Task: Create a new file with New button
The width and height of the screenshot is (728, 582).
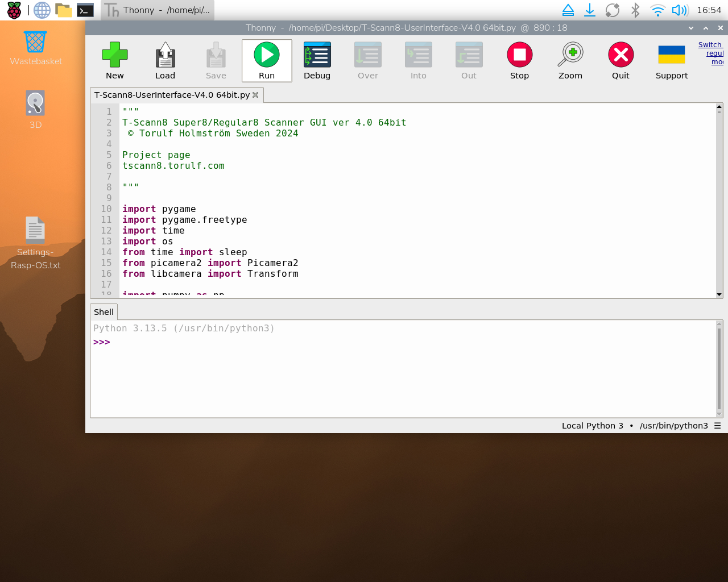Action: click(x=114, y=60)
